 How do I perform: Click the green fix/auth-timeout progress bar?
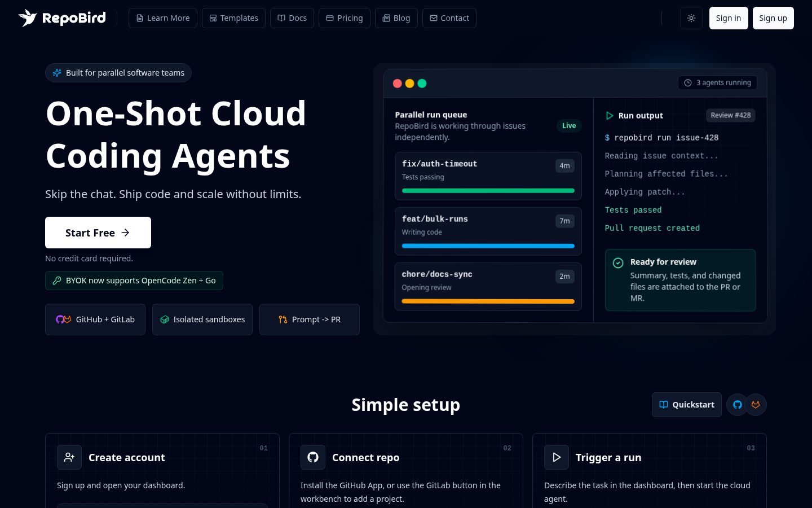click(488, 191)
